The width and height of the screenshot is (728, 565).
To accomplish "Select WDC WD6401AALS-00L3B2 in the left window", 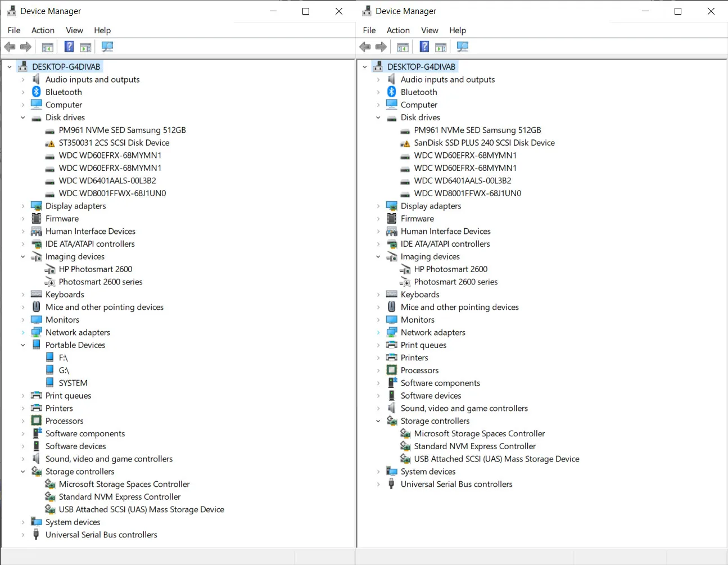I will coord(107,180).
